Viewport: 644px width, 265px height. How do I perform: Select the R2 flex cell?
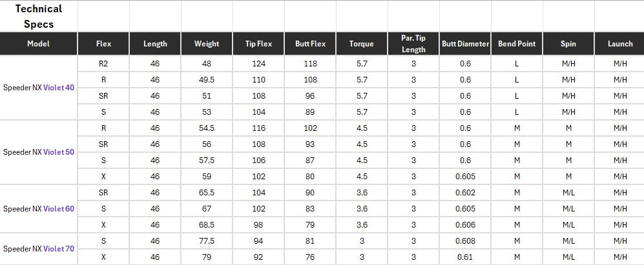tap(103, 64)
